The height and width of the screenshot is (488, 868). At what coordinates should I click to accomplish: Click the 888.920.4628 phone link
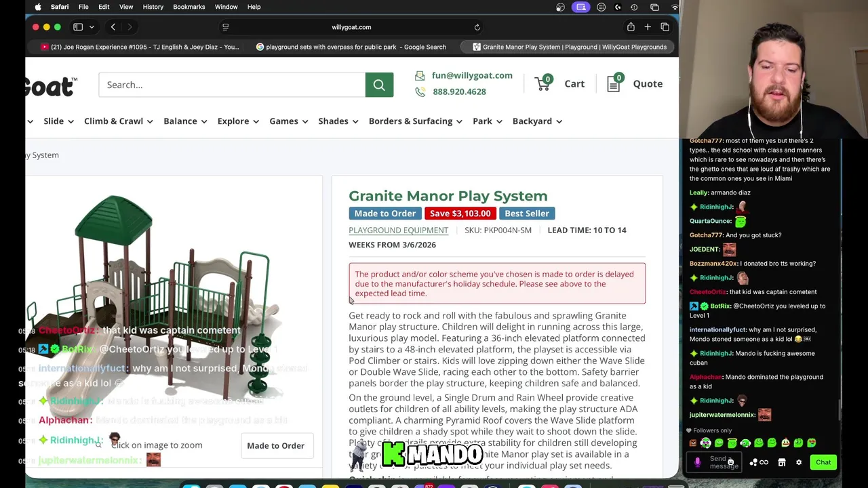[459, 91]
